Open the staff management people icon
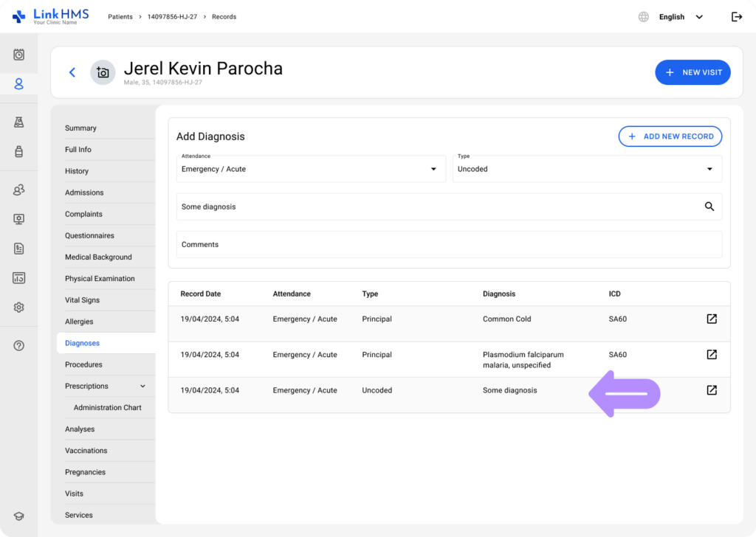756x537 pixels. point(18,190)
